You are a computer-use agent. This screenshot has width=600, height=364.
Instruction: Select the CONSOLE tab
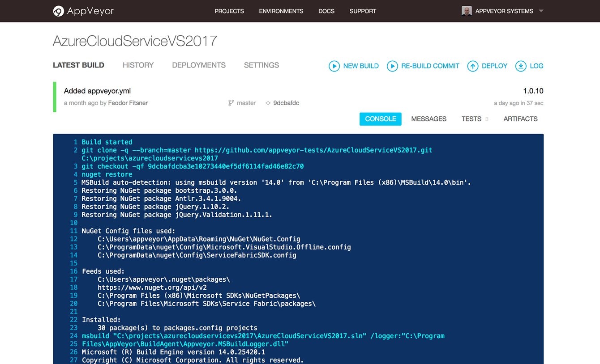(x=381, y=119)
